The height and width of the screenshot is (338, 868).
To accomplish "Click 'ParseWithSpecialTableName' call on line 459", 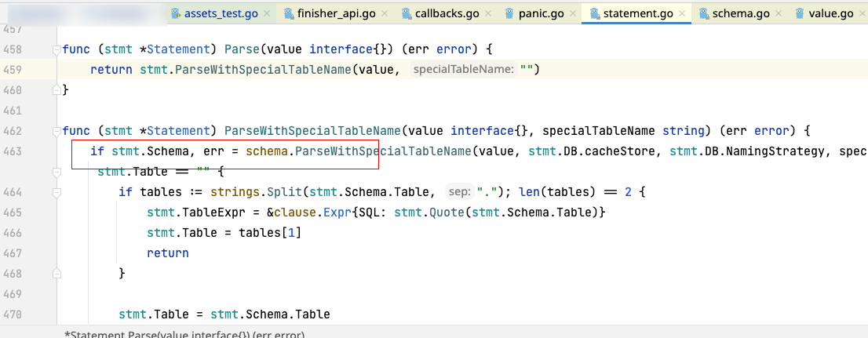I will (263, 70).
